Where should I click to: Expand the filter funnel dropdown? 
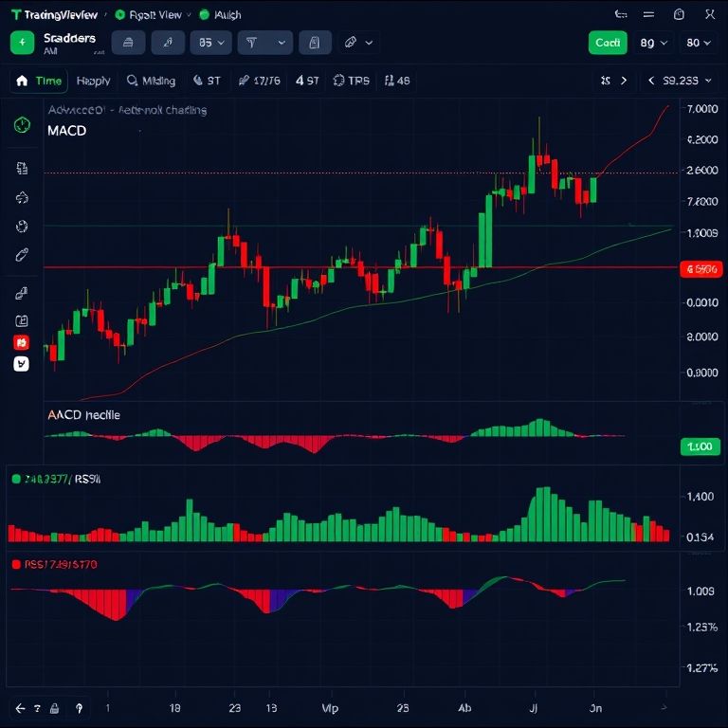point(265,43)
